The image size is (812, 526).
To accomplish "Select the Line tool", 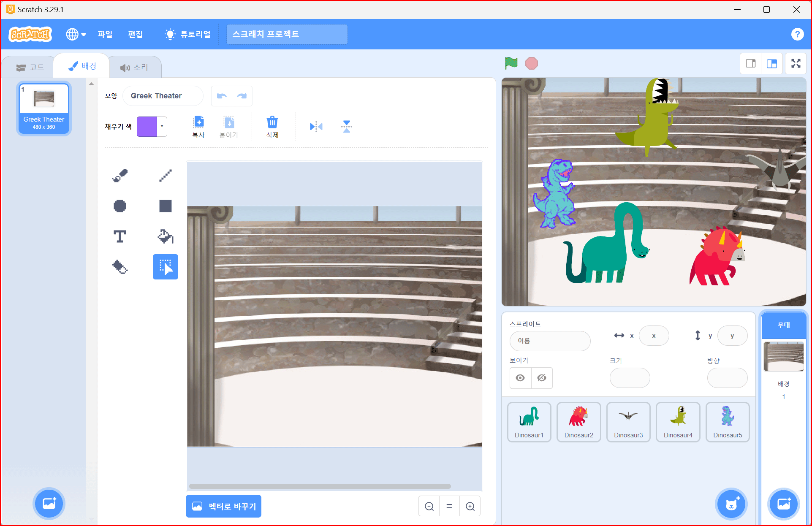I will click(x=165, y=175).
